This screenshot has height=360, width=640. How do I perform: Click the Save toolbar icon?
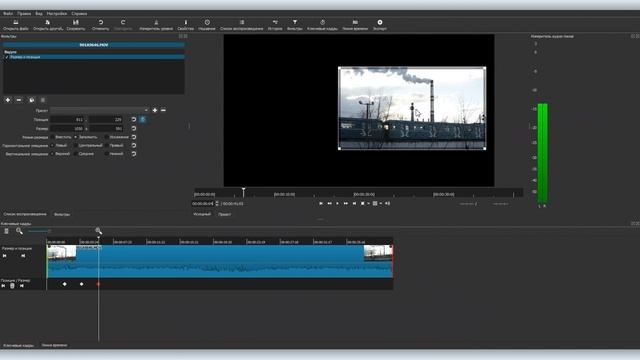pos(76,22)
